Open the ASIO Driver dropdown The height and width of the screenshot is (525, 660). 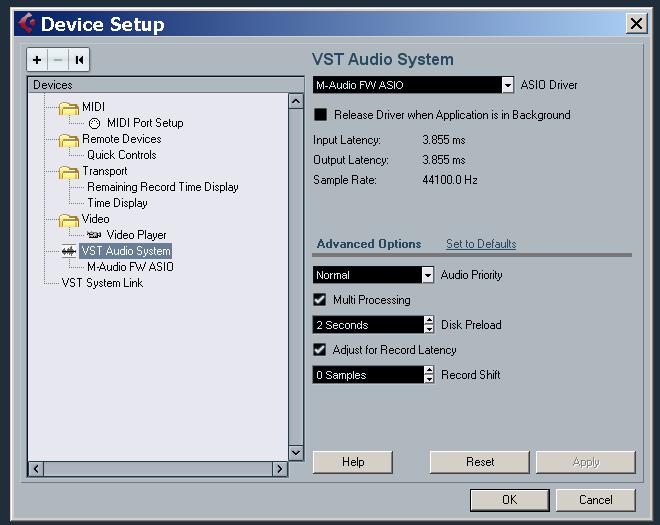point(508,86)
